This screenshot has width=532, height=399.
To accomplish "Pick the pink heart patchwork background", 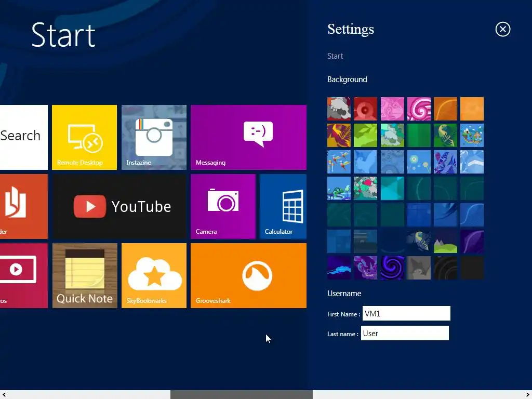I will click(365, 188).
